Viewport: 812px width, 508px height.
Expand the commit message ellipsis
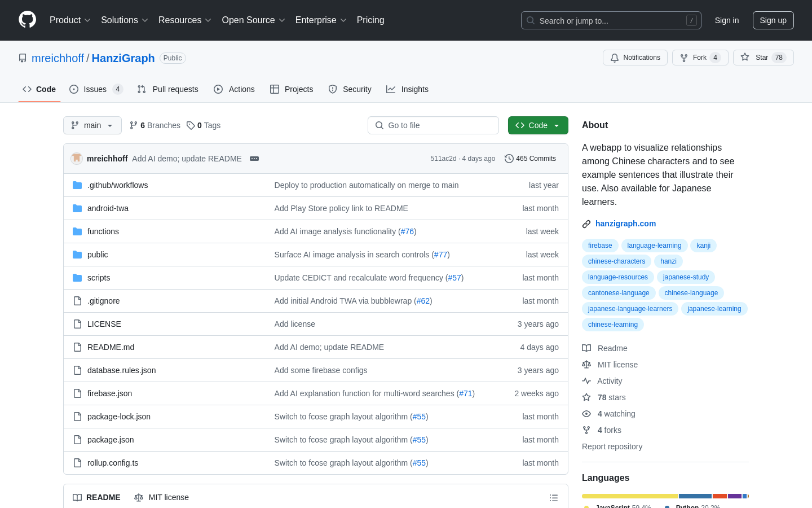[x=254, y=159]
